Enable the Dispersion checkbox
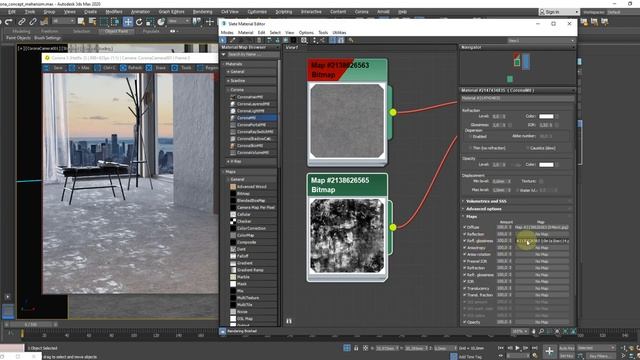 [470, 136]
